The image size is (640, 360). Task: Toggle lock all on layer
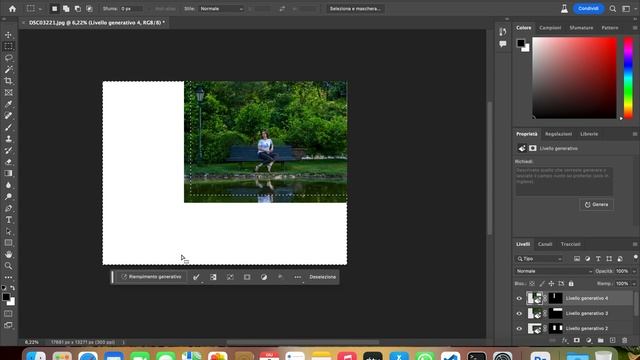coord(571,283)
